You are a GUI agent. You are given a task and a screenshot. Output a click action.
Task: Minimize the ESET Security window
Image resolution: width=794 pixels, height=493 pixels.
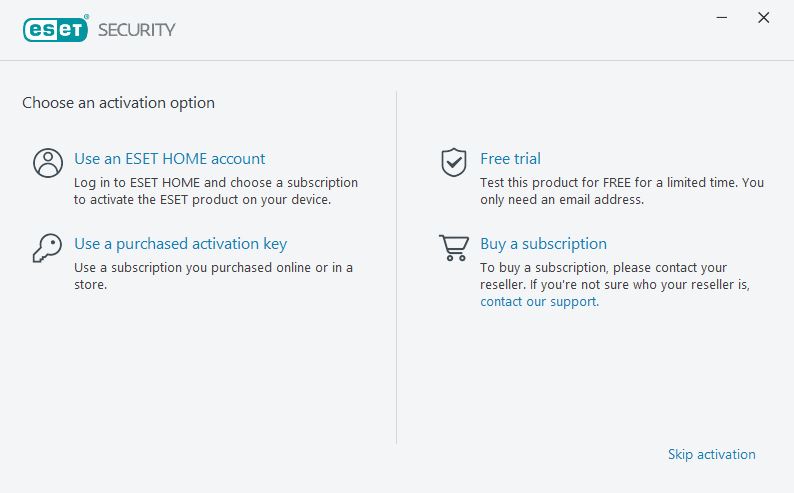[722, 18]
